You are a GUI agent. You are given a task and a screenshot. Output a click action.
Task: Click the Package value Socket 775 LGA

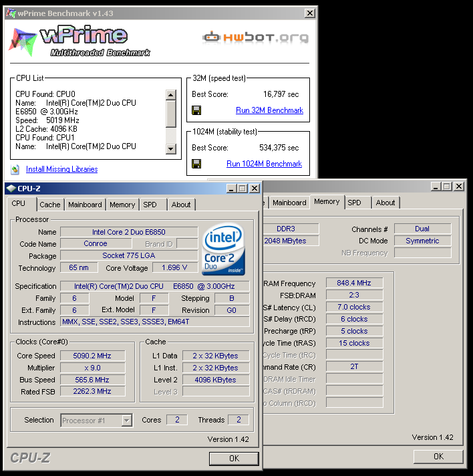tap(129, 255)
